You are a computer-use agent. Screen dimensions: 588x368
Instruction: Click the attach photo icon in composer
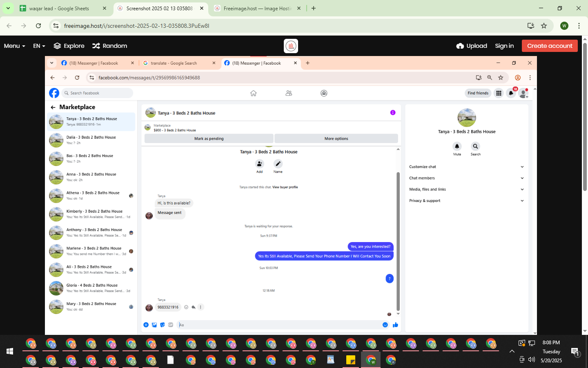[x=154, y=325]
